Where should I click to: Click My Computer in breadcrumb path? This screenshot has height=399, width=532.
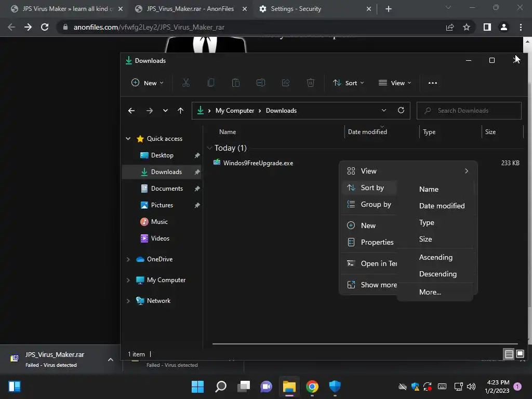click(x=235, y=111)
